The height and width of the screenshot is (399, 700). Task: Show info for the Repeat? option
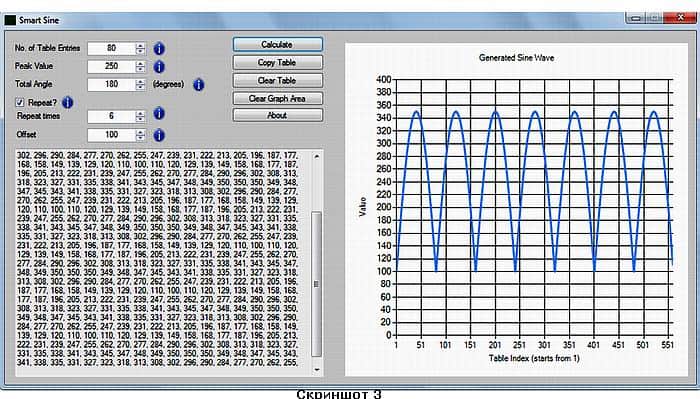[x=67, y=103]
